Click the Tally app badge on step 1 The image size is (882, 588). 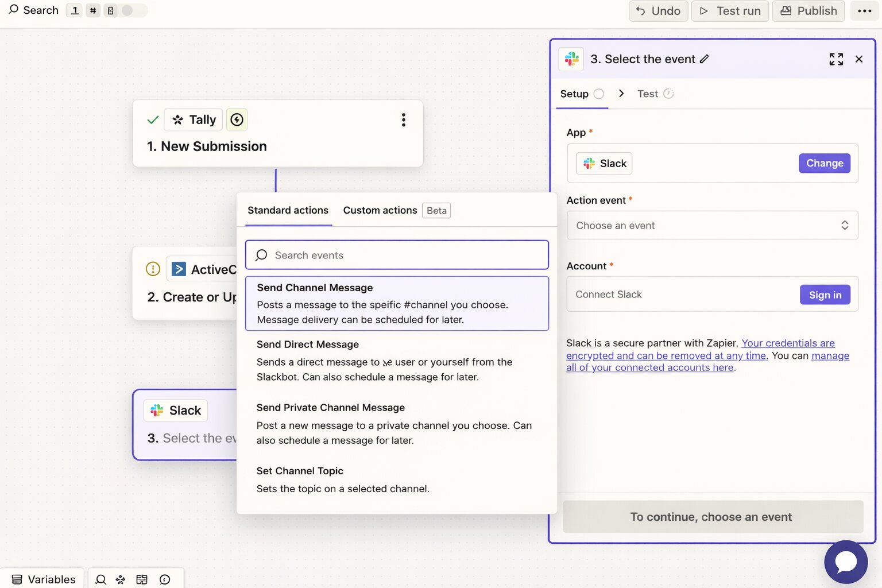pos(194,119)
